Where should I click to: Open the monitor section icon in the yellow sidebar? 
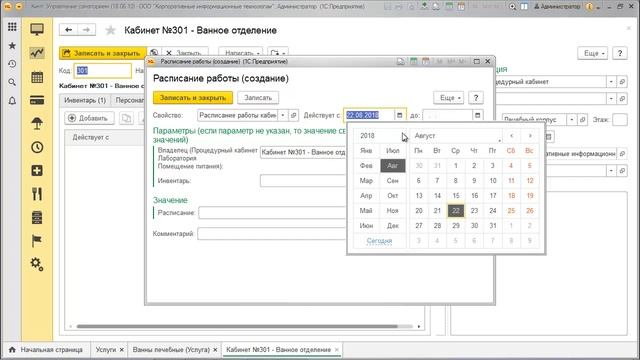pos(37,29)
